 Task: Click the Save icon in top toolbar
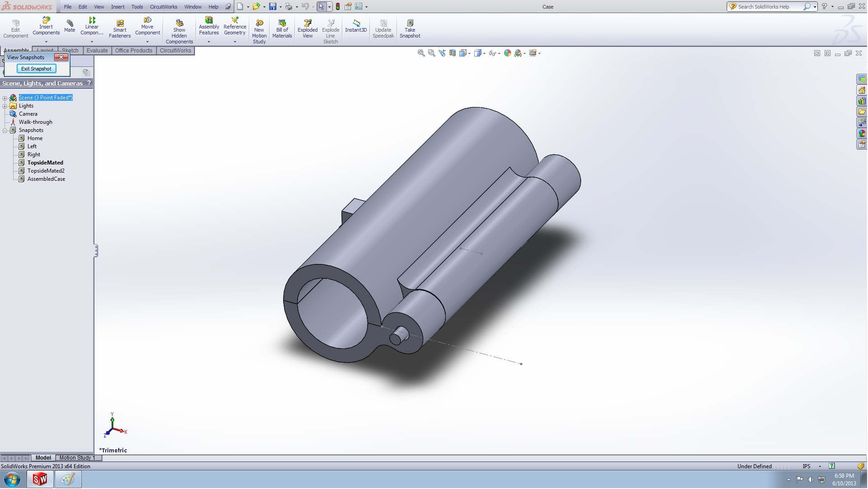pos(272,7)
